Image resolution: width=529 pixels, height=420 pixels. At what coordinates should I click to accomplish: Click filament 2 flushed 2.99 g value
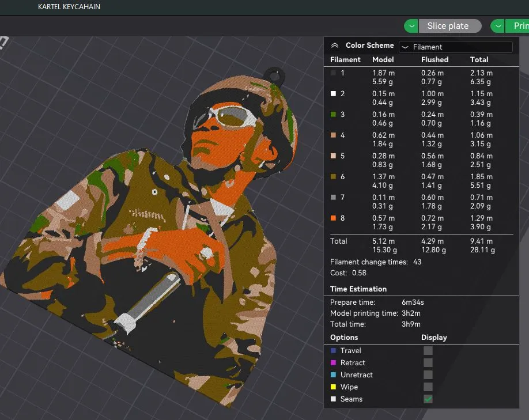(x=431, y=102)
